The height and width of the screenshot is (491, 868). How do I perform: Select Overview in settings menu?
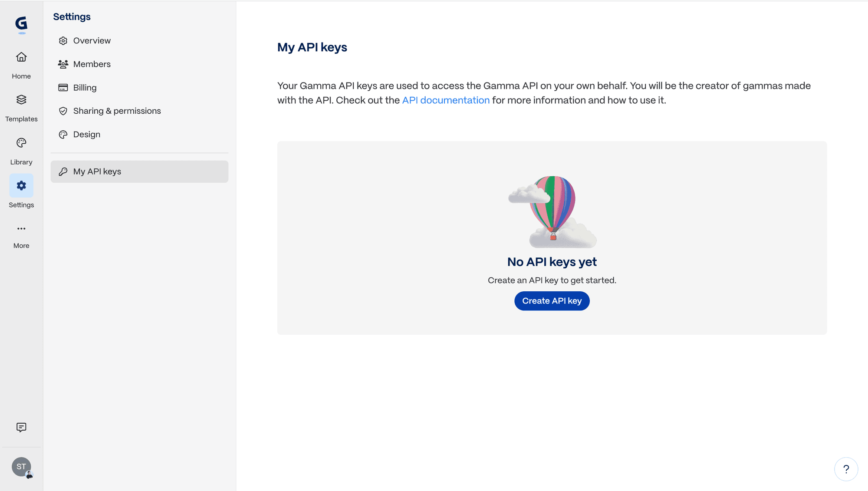(x=92, y=41)
